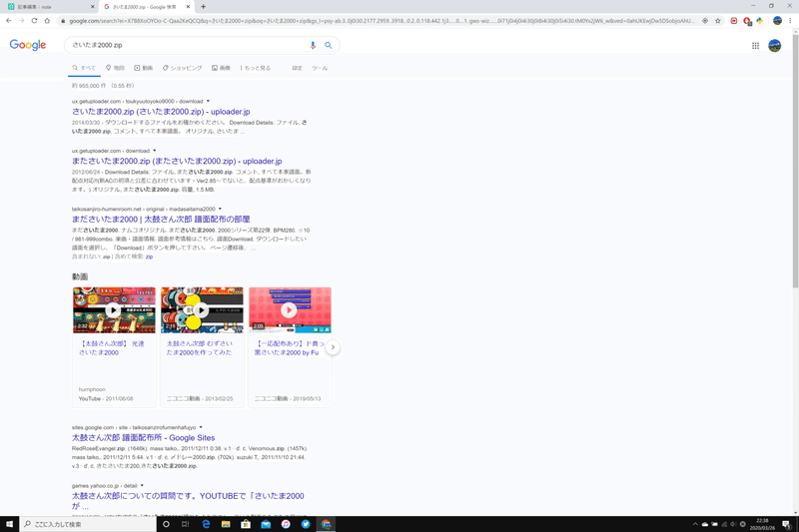Open the Chrome three-dot menu
The width and height of the screenshot is (799, 532).
pyautogui.click(x=790, y=21)
